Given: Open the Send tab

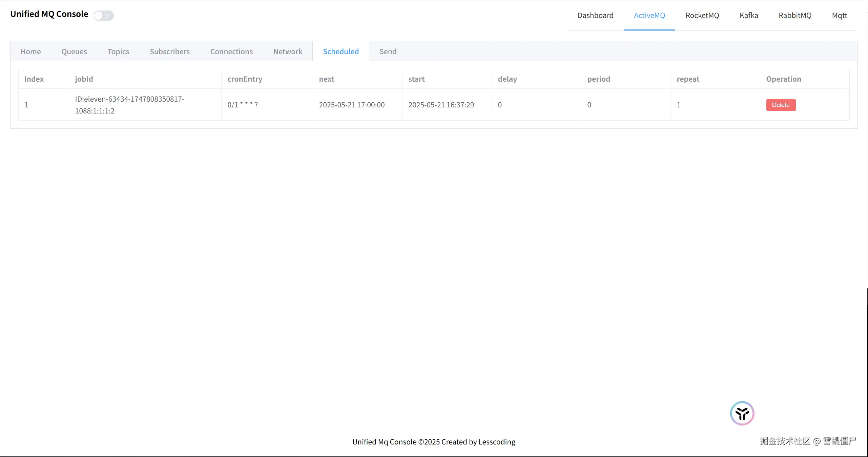Looking at the screenshot, I should 388,51.
